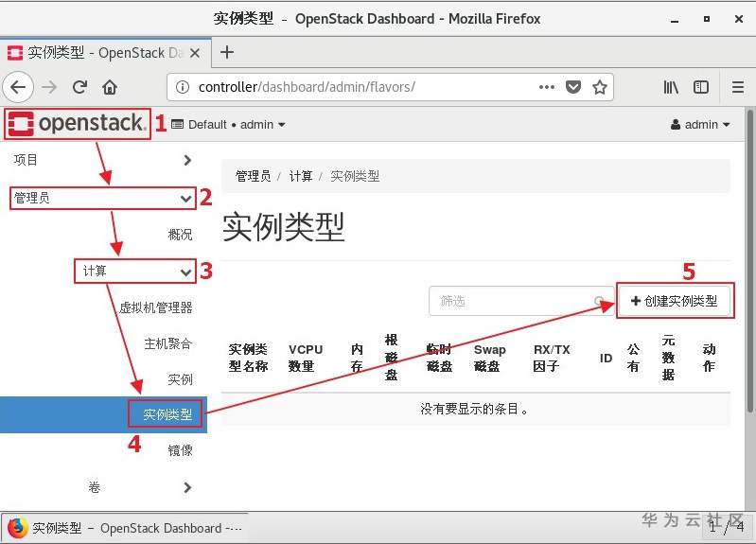Minimize the Firefox window

coord(675,19)
